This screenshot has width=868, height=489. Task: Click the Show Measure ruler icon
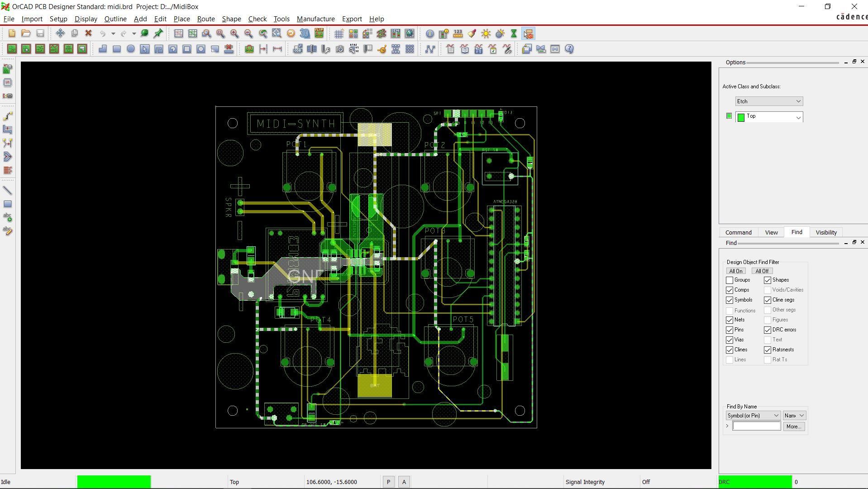tap(458, 34)
